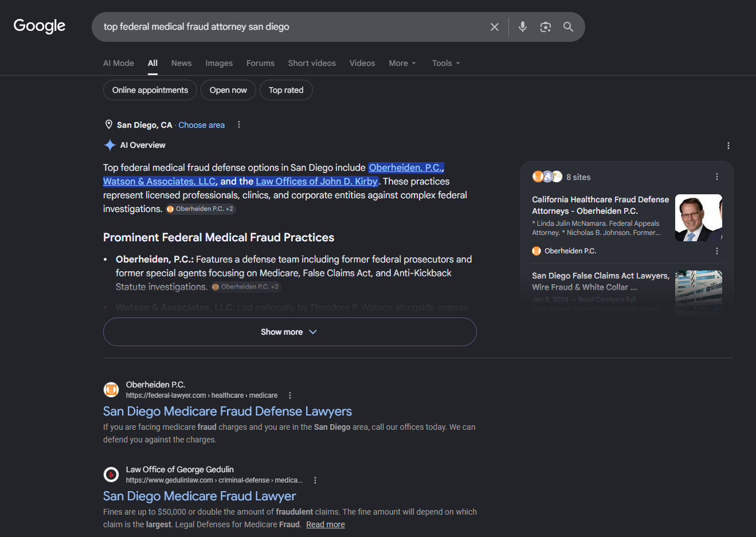Open San Diego Medicare Fraud Defense Lawyers result
This screenshot has width=756, height=537.
click(x=228, y=411)
